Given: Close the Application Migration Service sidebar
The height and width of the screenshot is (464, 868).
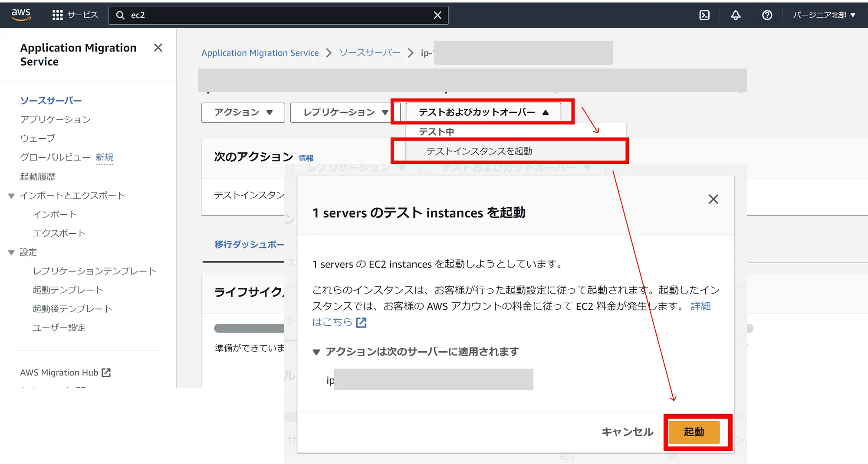Looking at the screenshot, I should click(x=158, y=48).
